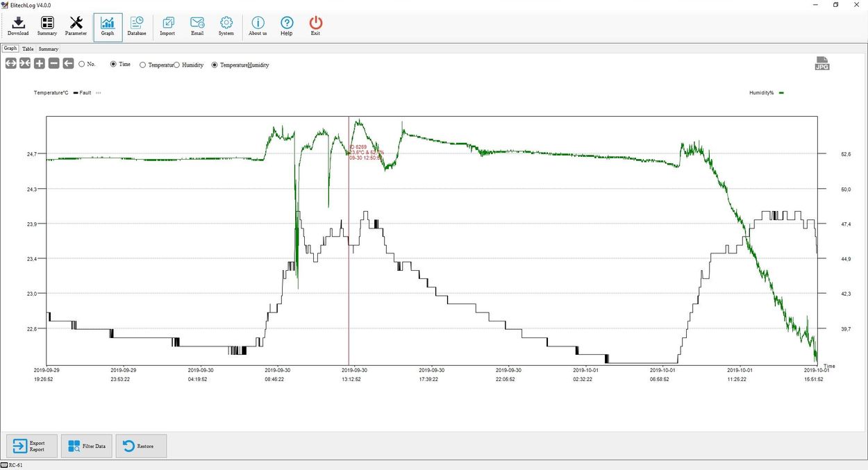Open the Database toolbar icon
The image size is (868, 470).
point(137,26)
